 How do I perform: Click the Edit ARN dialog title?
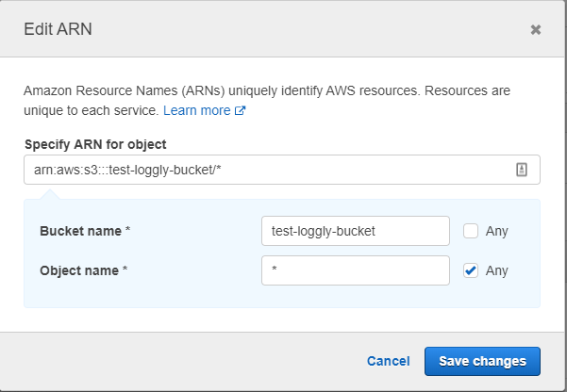tap(58, 29)
